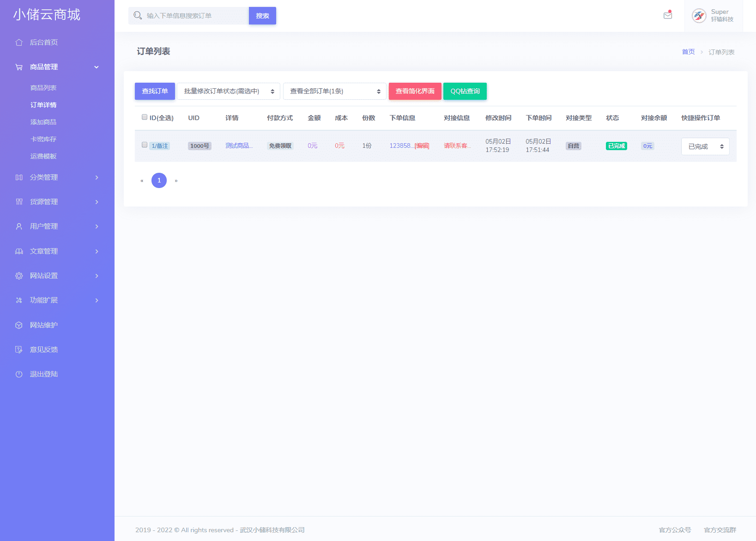Tick the ID(全选) select-all checkbox
Viewport: 756px width, 541px height.
[145, 117]
